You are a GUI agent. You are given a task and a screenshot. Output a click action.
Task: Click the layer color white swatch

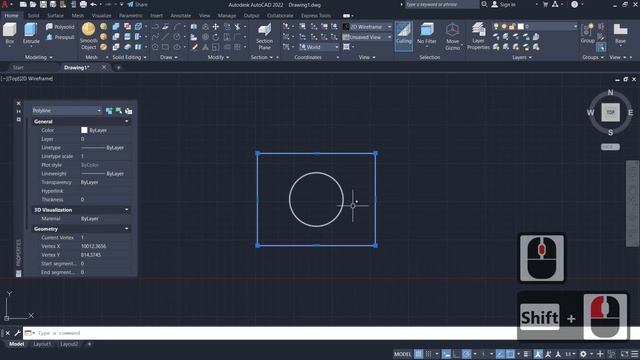point(521,27)
